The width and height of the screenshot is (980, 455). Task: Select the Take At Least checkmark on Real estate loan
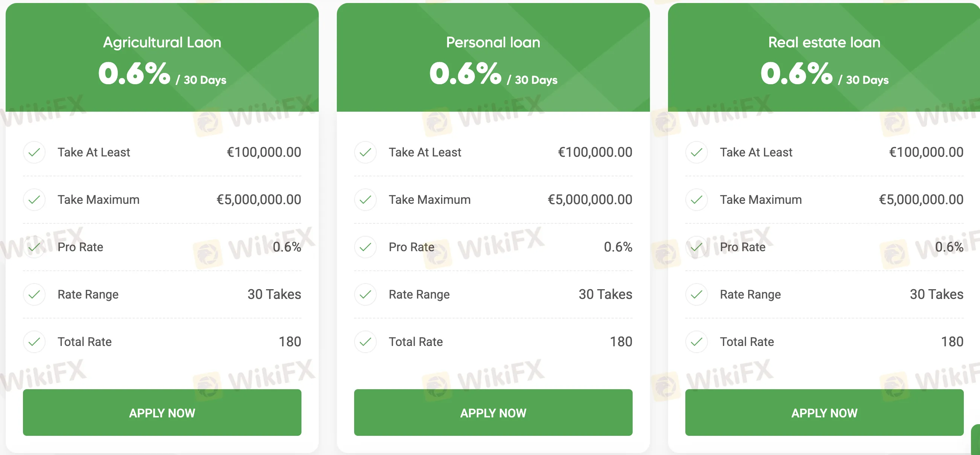pyautogui.click(x=697, y=152)
